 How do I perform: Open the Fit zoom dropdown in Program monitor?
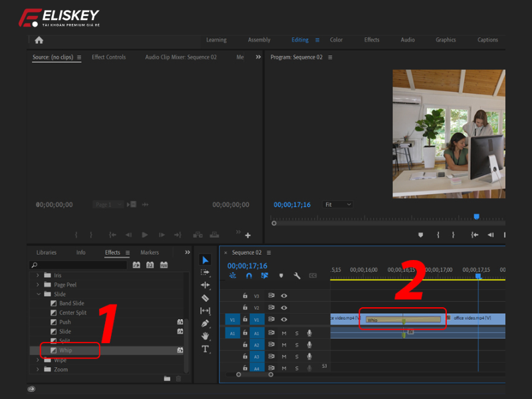[337, 204]
